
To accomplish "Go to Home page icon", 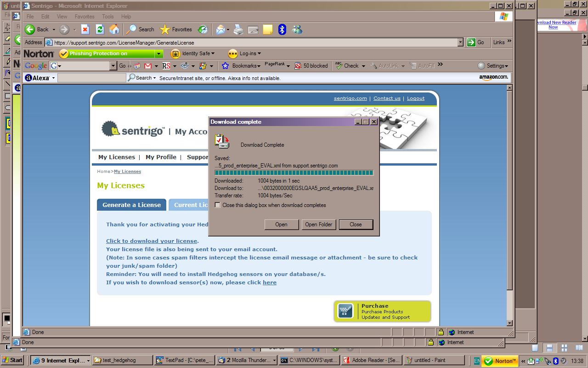I will (114, 29).
